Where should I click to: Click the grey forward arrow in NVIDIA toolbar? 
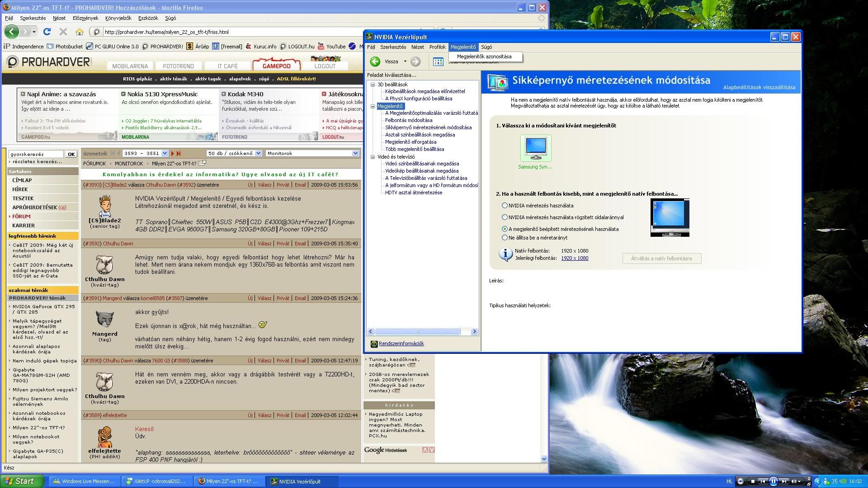(x=415, y=61)
